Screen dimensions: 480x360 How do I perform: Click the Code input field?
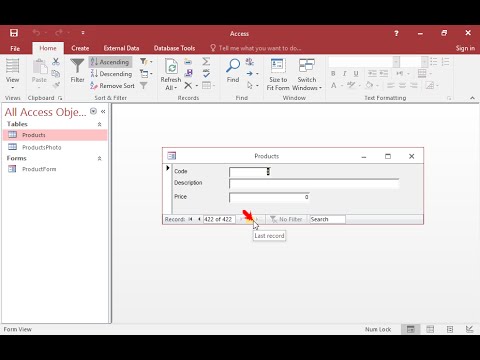[250, 172]
